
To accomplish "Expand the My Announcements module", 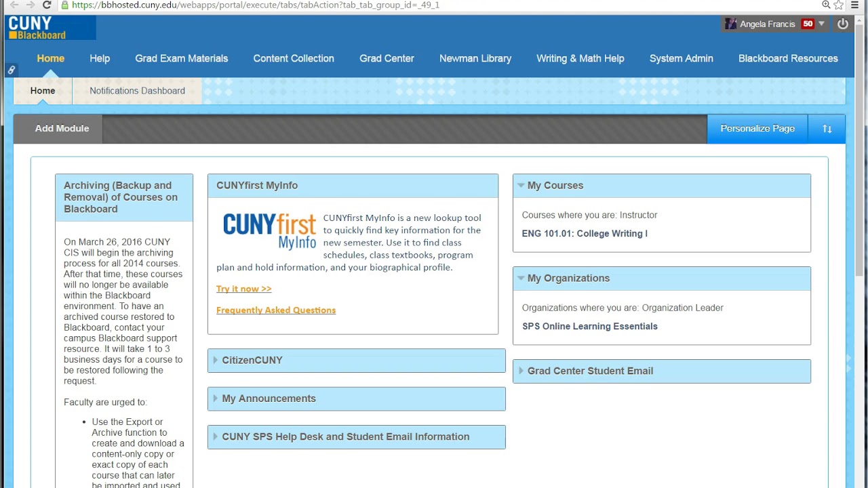I will point(216,399).
